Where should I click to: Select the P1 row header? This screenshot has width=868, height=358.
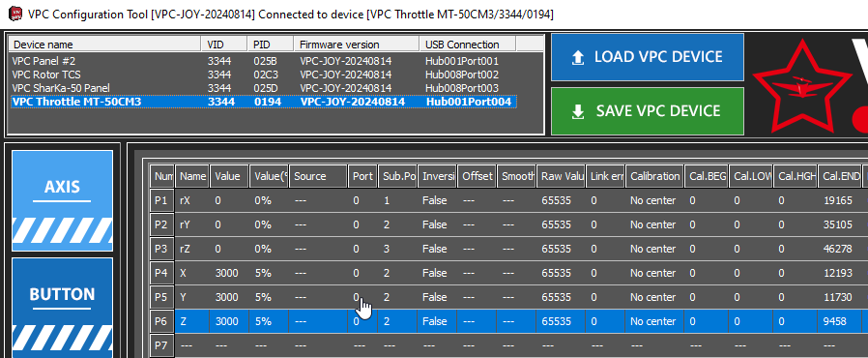pos(162,200)
